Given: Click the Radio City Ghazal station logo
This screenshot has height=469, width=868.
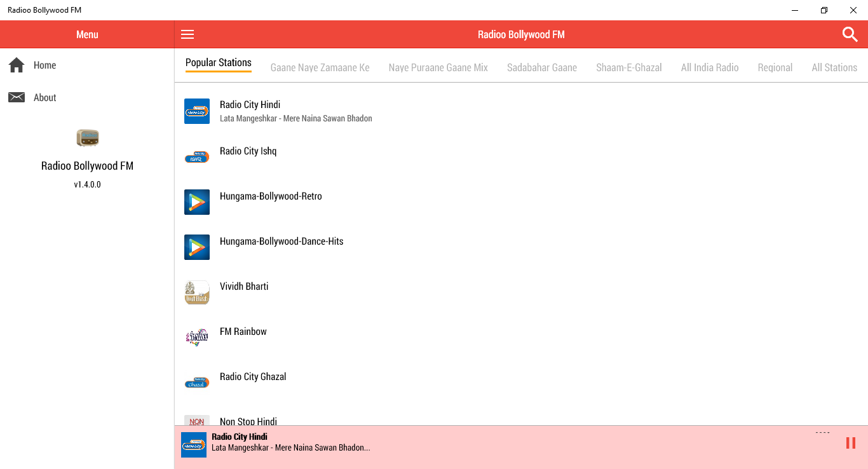Looking at the screenshot, I should [x=197, y=383].
